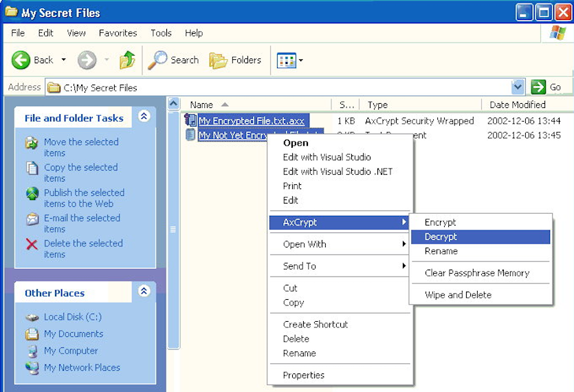Click the green Back arrow icon

[x=21, y=60]
